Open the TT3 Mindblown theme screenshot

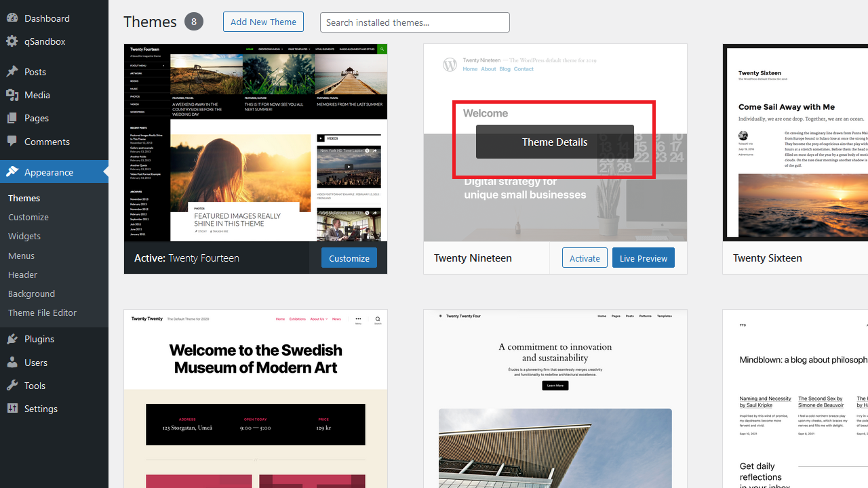[x=795, y=399]
